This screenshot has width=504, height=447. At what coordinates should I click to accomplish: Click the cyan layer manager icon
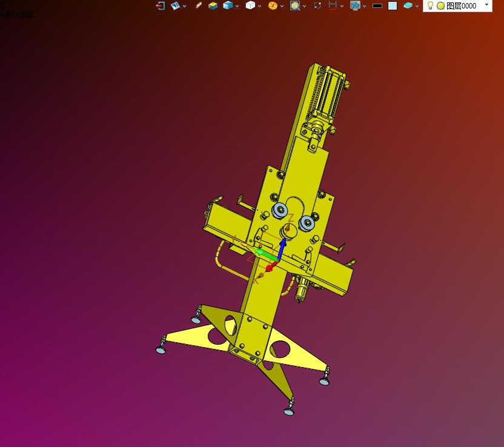[x=408, y=5]
